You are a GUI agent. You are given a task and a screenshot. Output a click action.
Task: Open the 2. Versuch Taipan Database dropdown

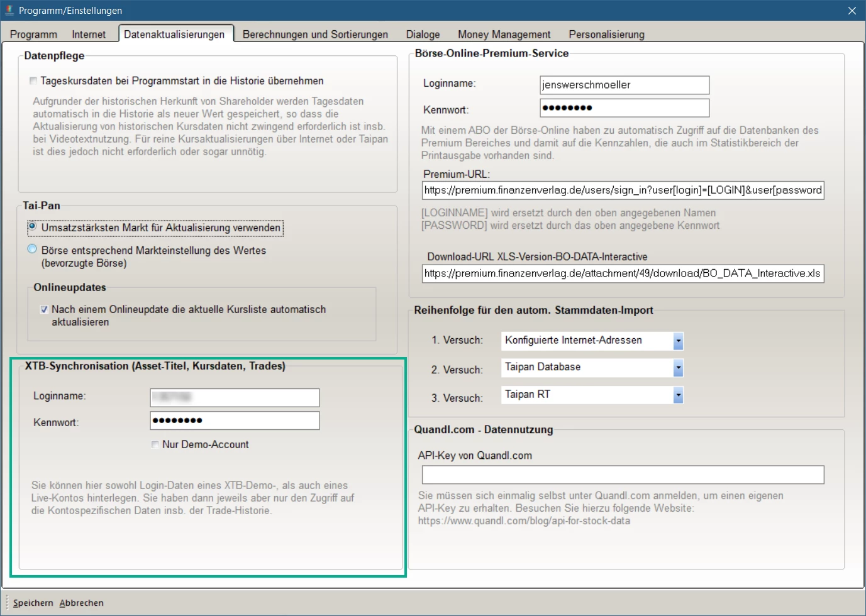tap(677, 368)
